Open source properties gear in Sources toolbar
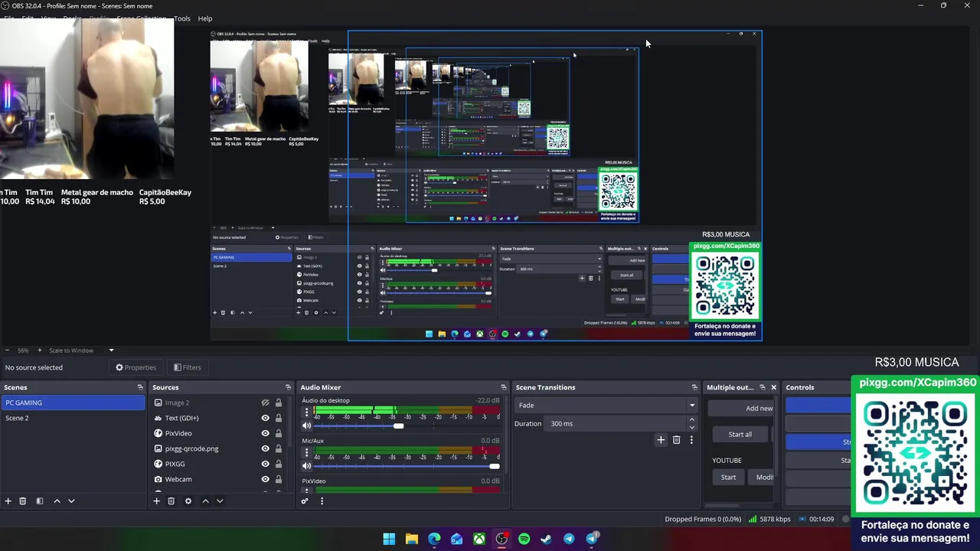 188,501
